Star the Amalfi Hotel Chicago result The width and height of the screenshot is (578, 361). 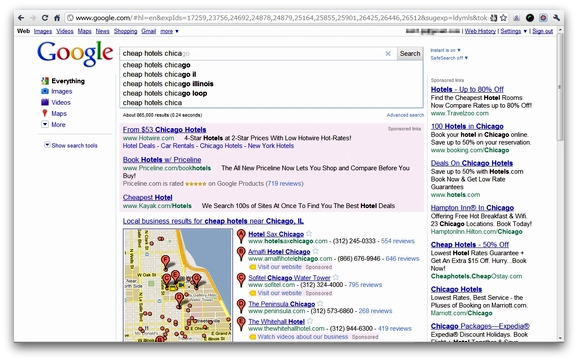(x=315, y=251)
